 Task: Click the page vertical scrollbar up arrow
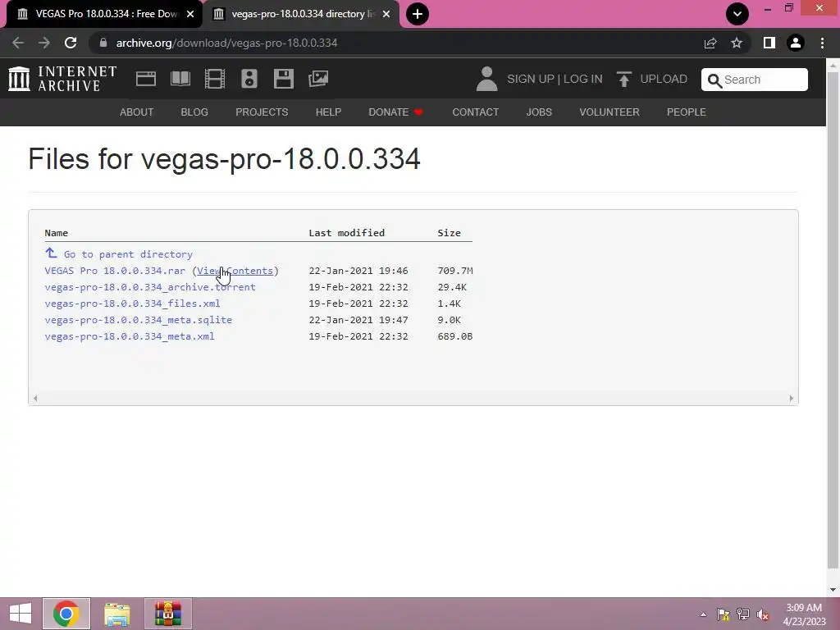pos(833,66)
